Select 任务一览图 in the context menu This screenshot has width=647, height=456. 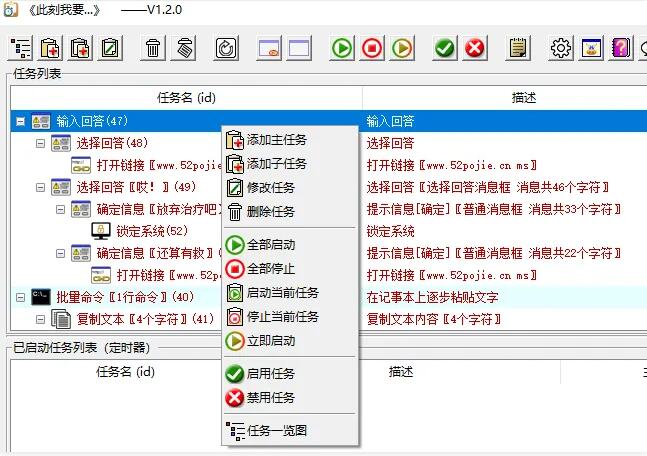coord(276,430)
